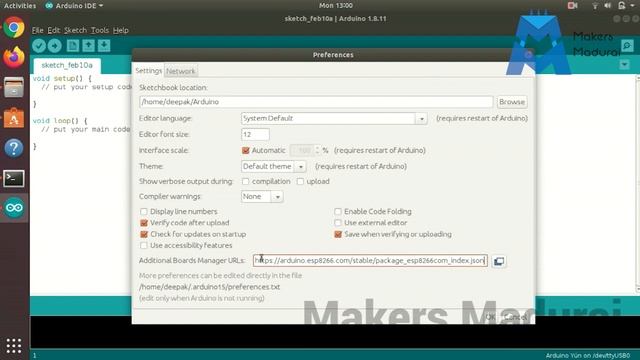This screenshot has height=360, width=640.
Task: Open the volume icon in top bar
Action: [x=607, y=5]
